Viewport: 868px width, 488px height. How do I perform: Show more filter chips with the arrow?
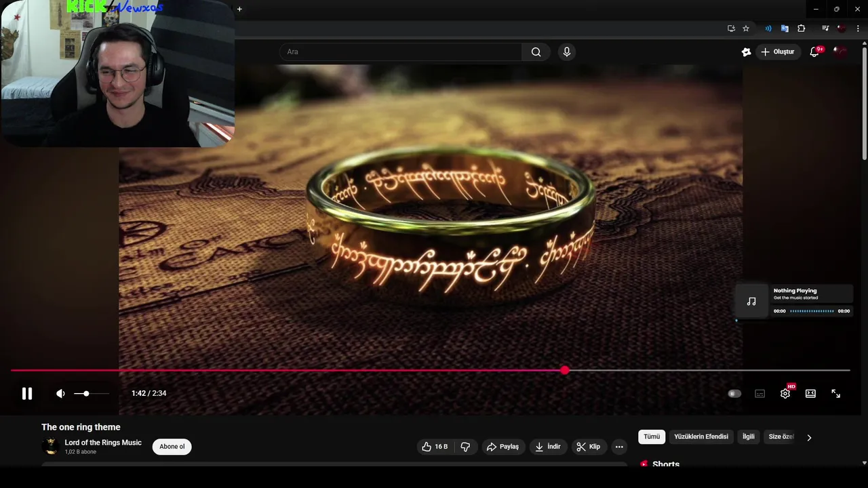point(809,437)
